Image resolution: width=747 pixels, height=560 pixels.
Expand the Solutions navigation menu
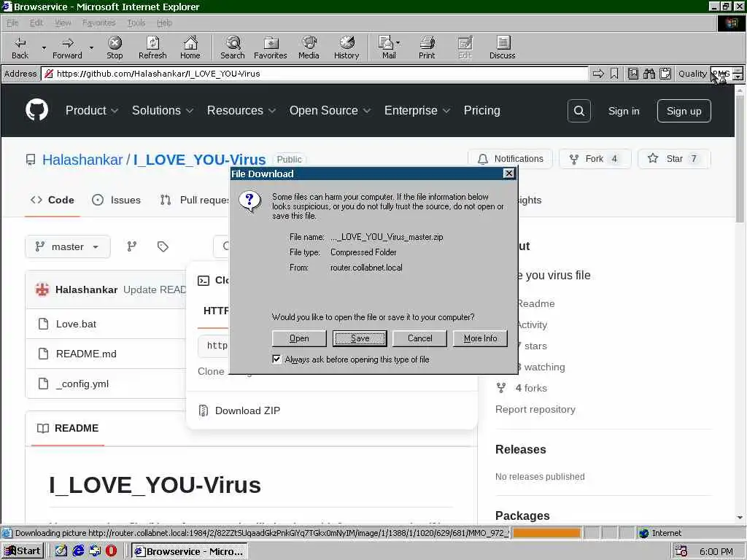pos(163,111)
